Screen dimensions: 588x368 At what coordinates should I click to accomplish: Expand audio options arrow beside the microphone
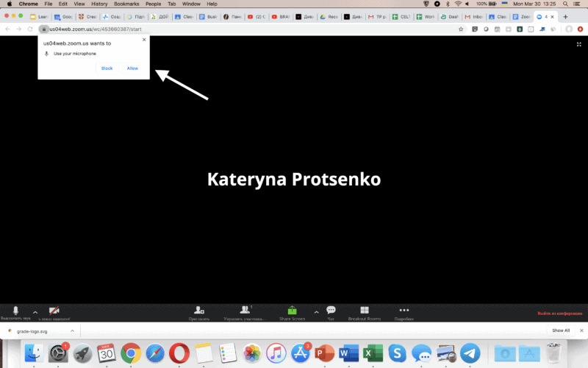click(35, 312)
